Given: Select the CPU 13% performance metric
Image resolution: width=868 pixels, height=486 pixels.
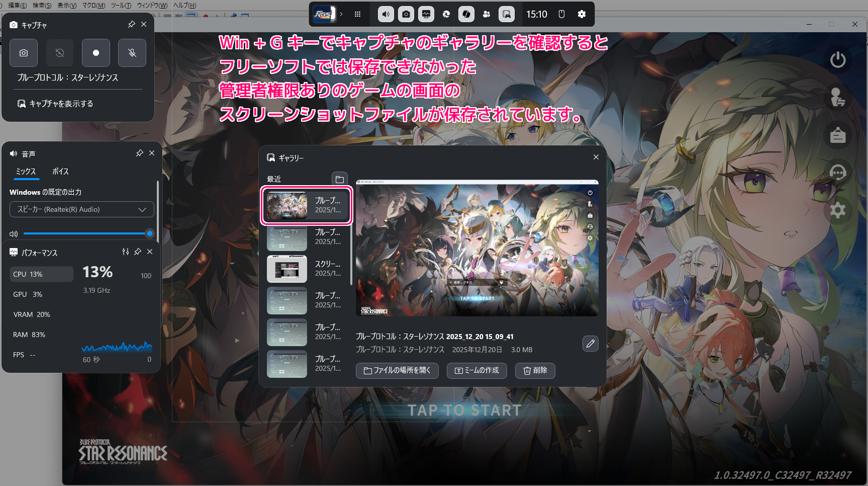Looking at the screenshot, I should pyautogui.click(x=41, y=274).
